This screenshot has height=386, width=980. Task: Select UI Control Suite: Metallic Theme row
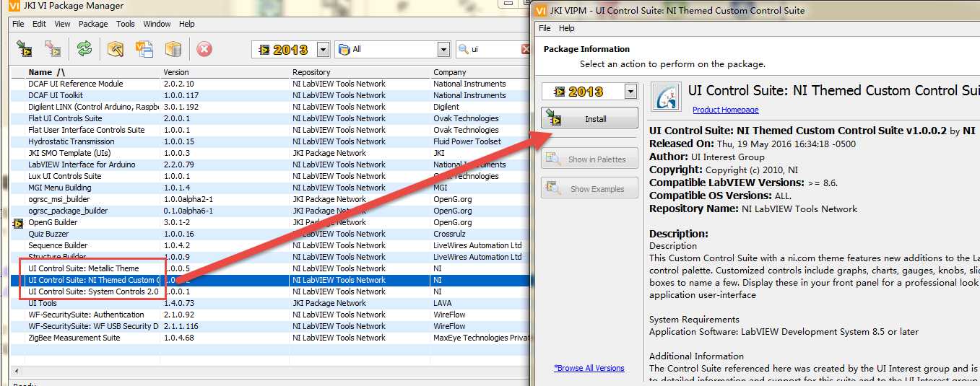(270, 268)
